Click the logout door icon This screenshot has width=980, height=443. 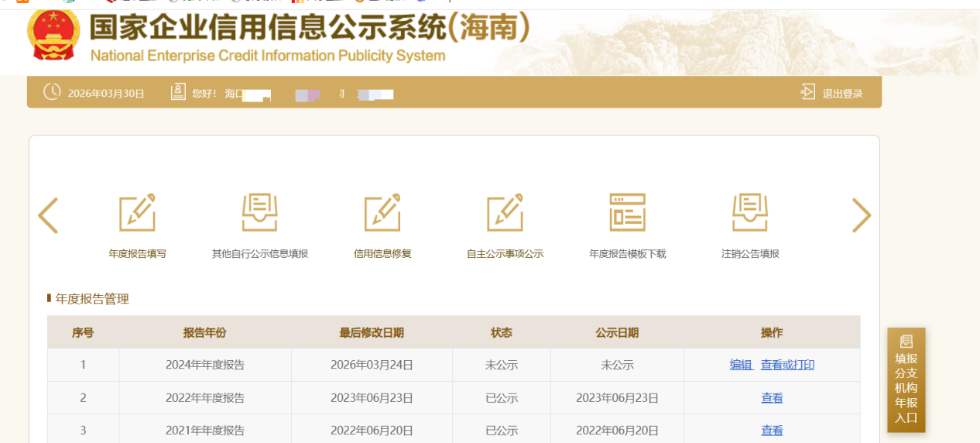[x=808, y=92]
